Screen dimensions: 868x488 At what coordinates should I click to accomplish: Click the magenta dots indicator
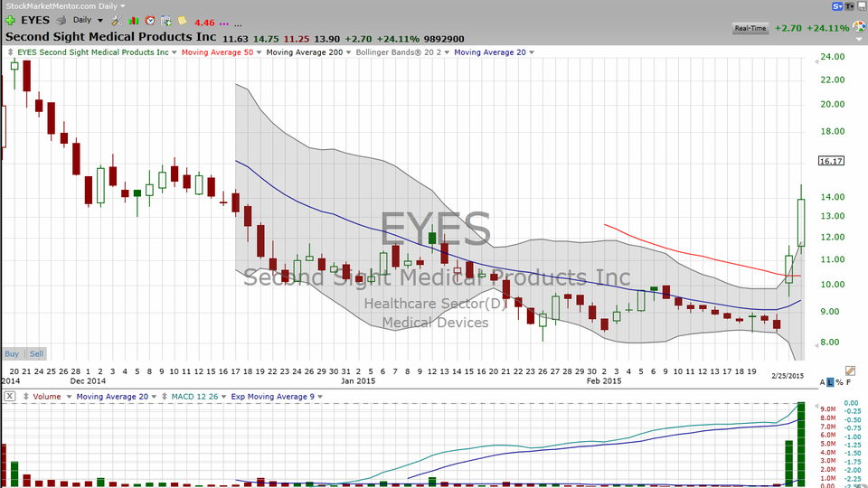click(x=223, y=23)
